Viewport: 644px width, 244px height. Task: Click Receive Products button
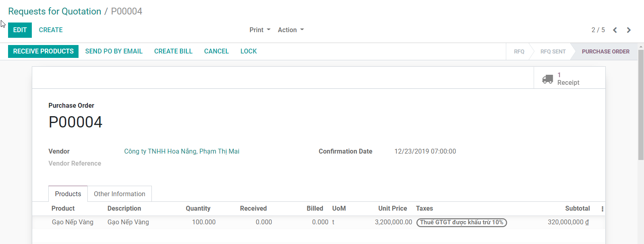pyautogui.click(x=43, y=51)
